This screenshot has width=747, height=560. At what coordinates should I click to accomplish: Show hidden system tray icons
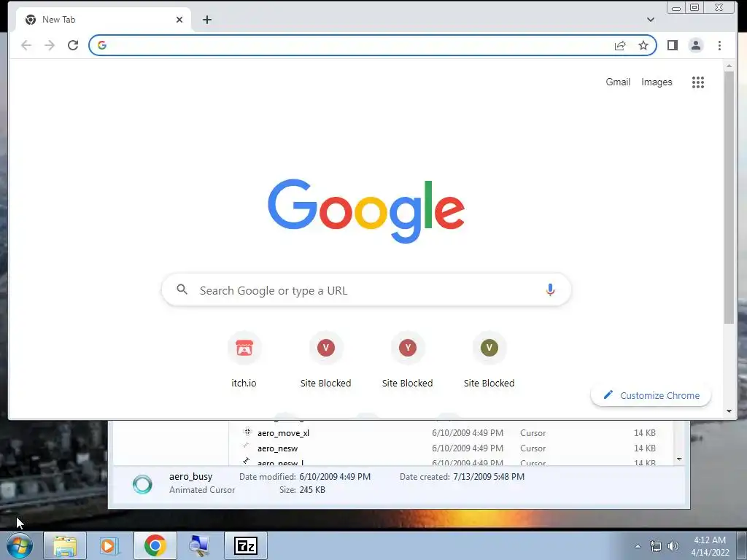[x=638, y=546]
